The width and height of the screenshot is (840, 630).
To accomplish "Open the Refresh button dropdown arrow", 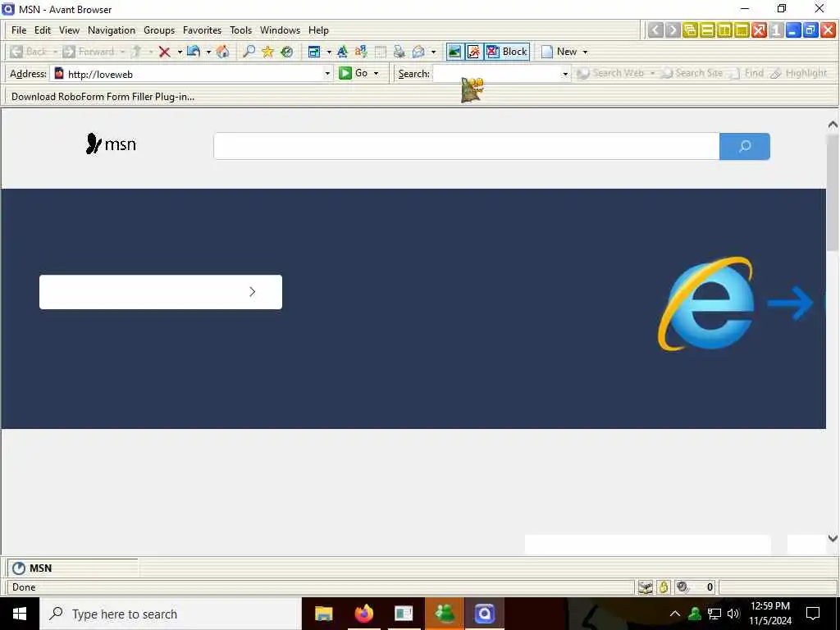I will [x=208, y=52].
